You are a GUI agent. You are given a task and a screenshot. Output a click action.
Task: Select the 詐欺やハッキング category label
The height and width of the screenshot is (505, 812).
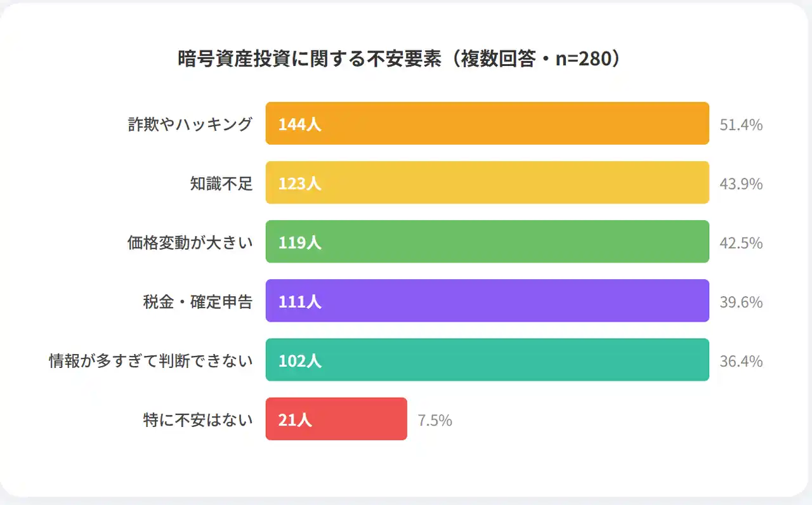coord(190,124)
